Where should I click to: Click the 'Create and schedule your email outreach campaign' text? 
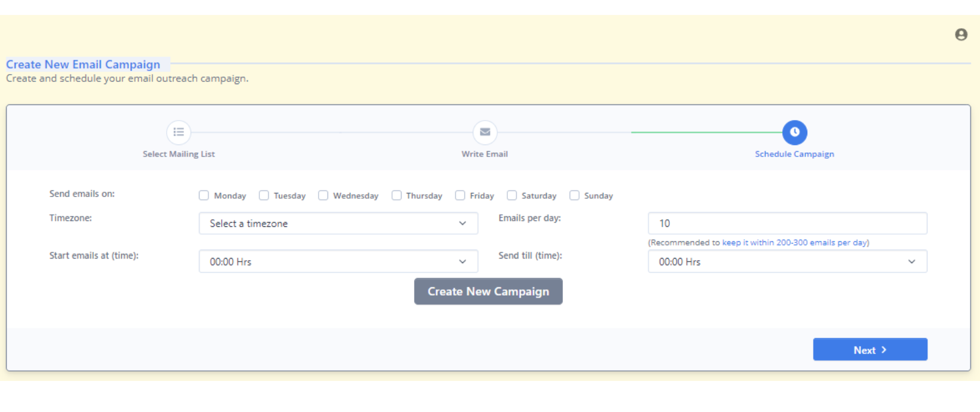click(127, 79)
